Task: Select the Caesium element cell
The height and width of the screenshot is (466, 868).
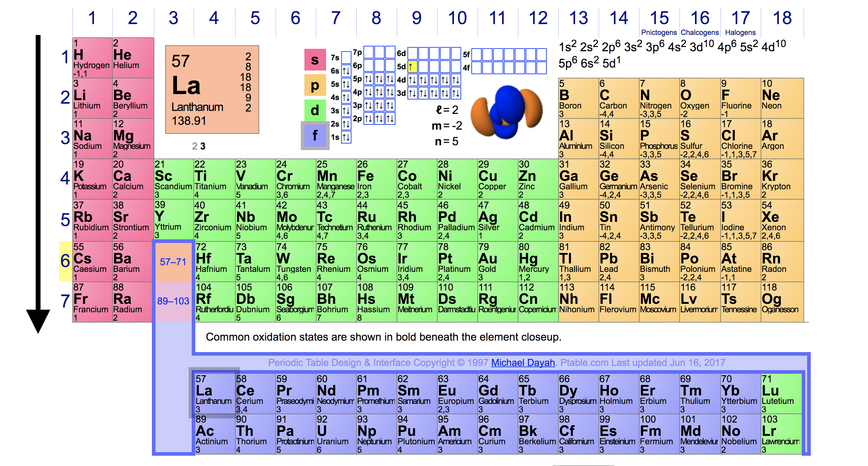Action: 92,261
